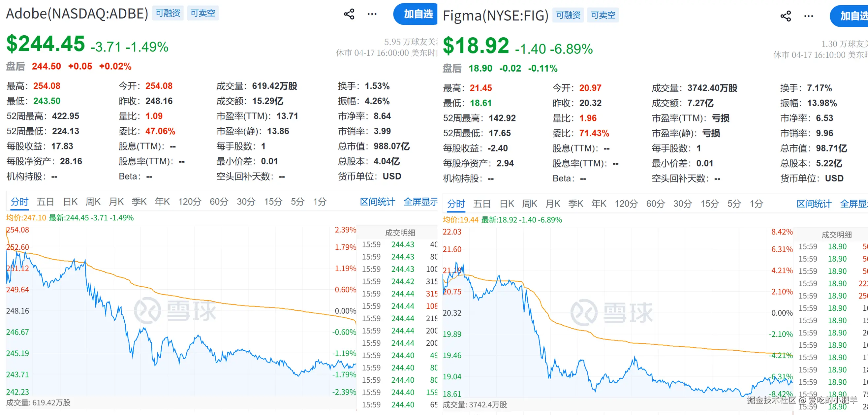Select 1分 interval on Figma chart
This screenshot has height=415, width=868.
(x=756, y=204)
